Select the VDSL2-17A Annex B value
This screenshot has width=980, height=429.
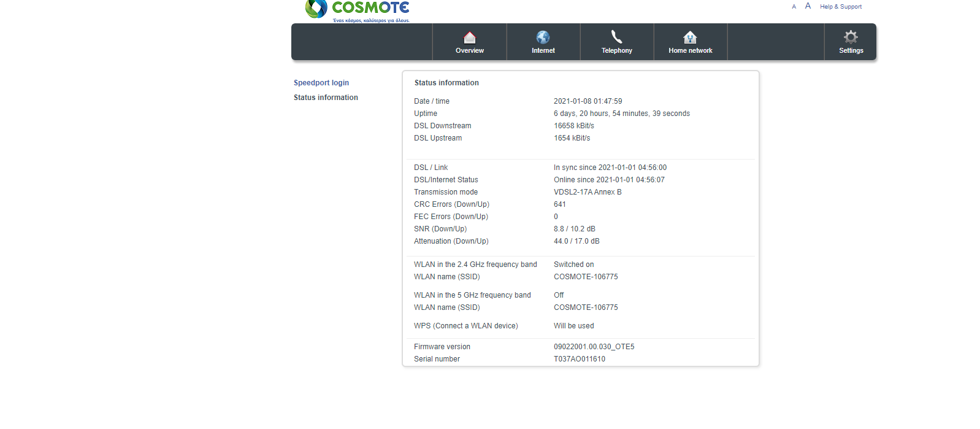click(x=588, y=192)
